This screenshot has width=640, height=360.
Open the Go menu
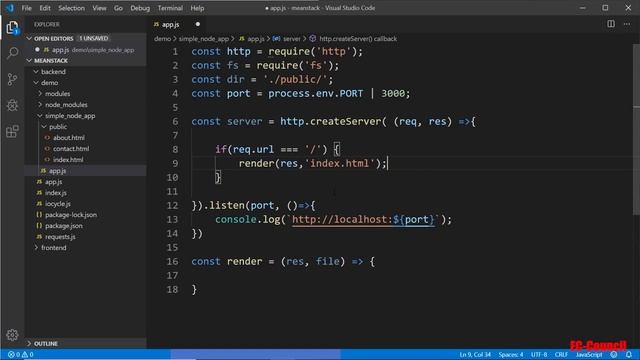pos(118,8)
